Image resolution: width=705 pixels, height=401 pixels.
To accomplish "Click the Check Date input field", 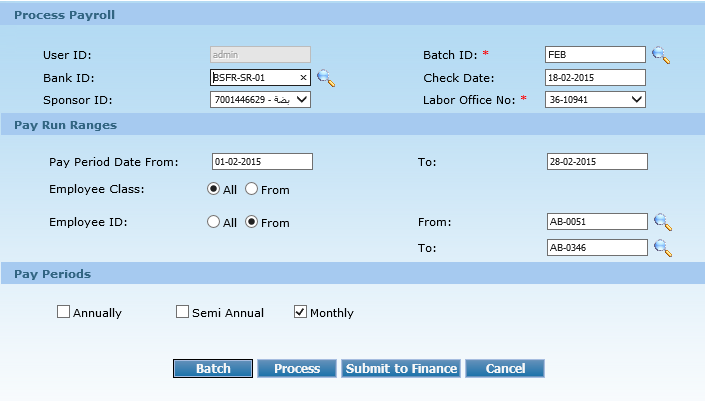I will [595, 77].
